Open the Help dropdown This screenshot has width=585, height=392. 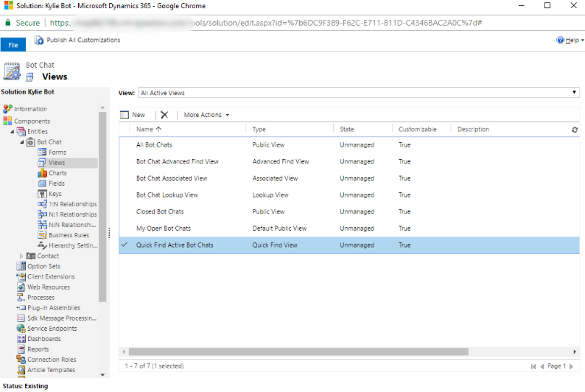click(570, 40)
